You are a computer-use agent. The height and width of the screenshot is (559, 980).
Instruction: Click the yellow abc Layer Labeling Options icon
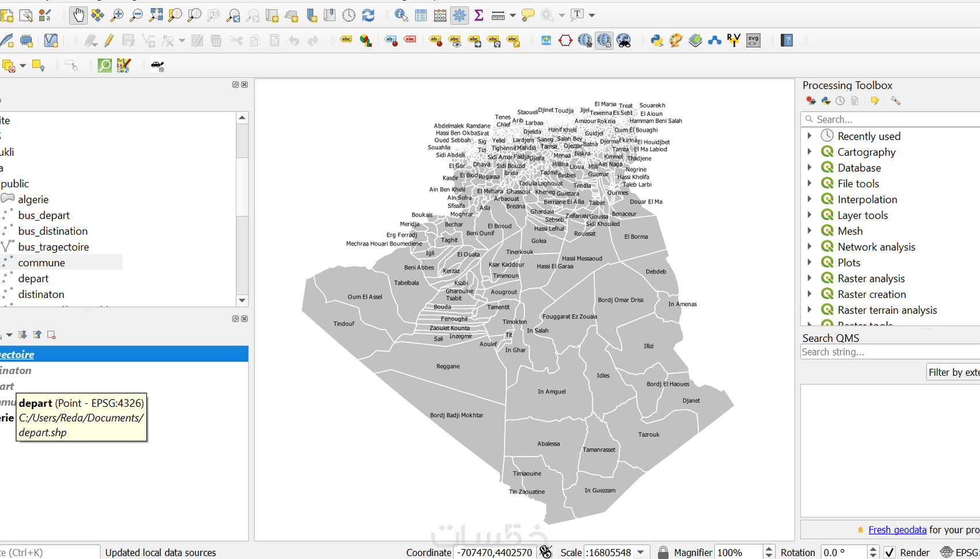click(346, 40)
